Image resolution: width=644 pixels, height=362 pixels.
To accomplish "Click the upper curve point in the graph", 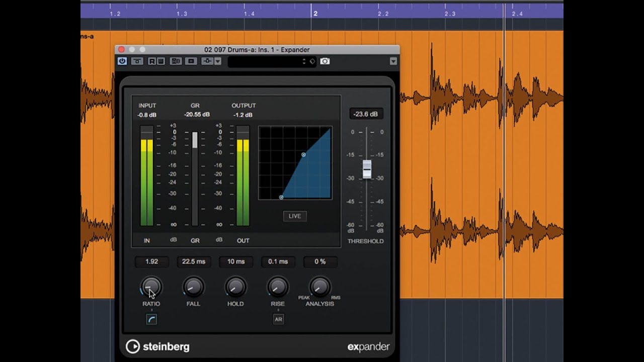I will point(303,155).
